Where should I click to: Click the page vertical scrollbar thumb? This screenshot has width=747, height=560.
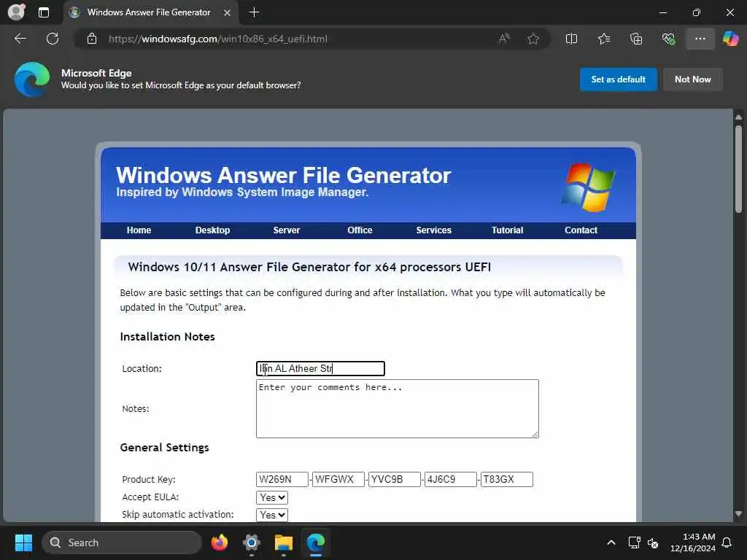(x=738, y=169)
